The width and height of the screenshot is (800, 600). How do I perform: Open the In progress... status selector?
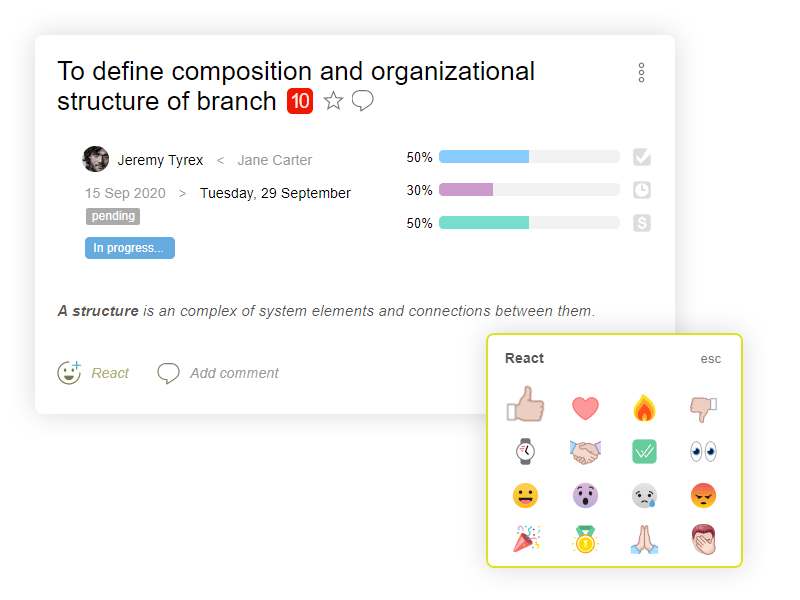point(130,248)
